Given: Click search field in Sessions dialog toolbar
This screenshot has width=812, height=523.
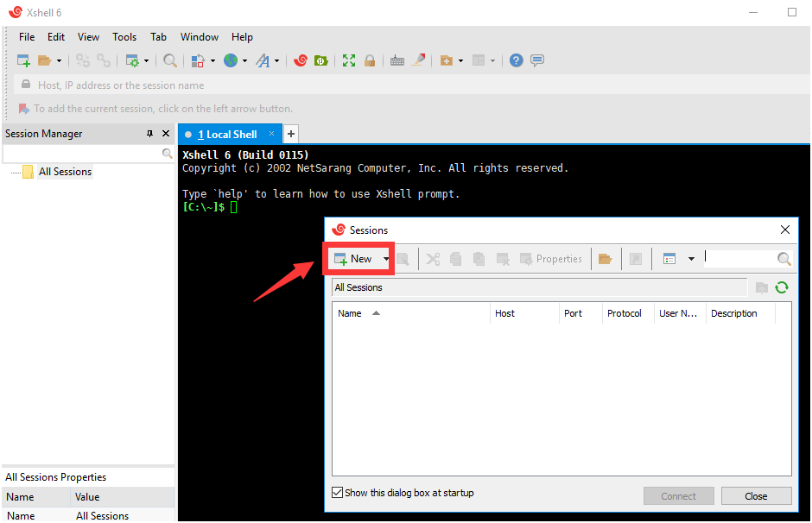Looking at the screenshot, I should click(739, 258).
